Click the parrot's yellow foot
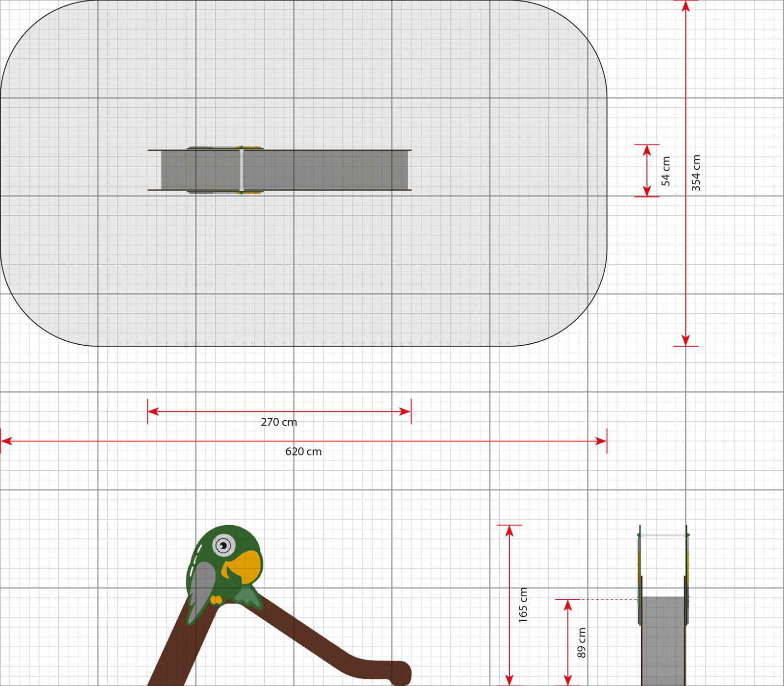The width and height of the screenshot is (784, 686). [x=216, y=600]
